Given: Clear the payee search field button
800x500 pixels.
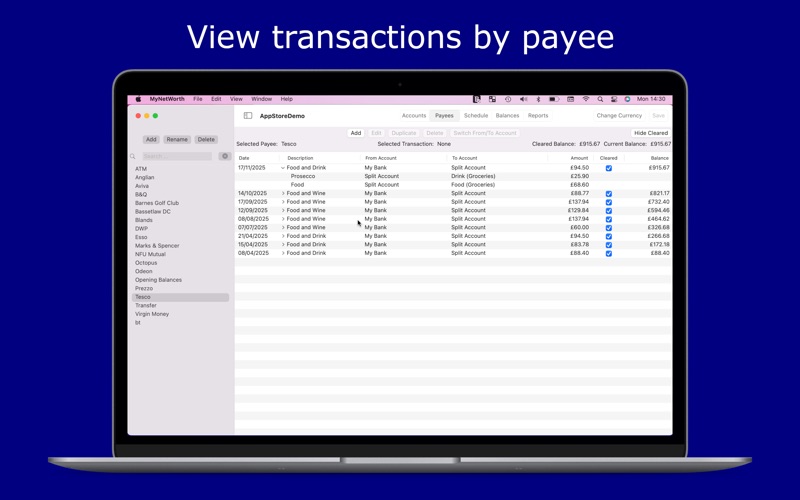Looking at the screenshot, I should [224, 156].
